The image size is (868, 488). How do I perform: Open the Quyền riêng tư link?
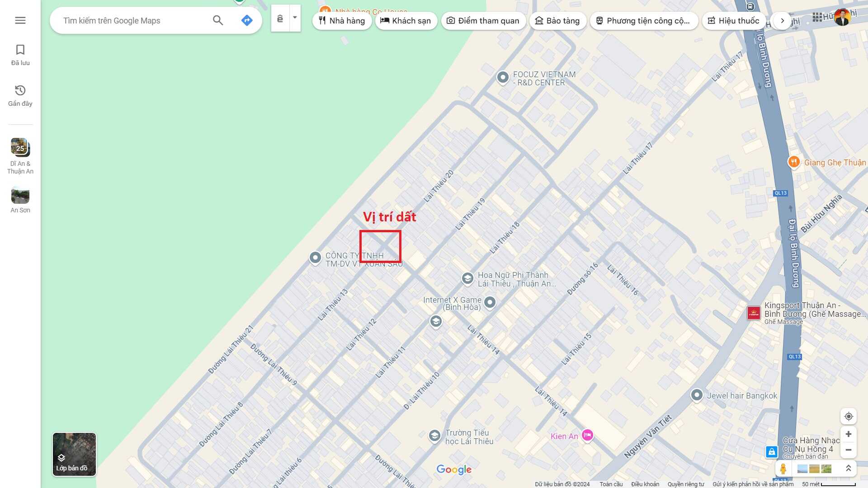pos(686,484)
